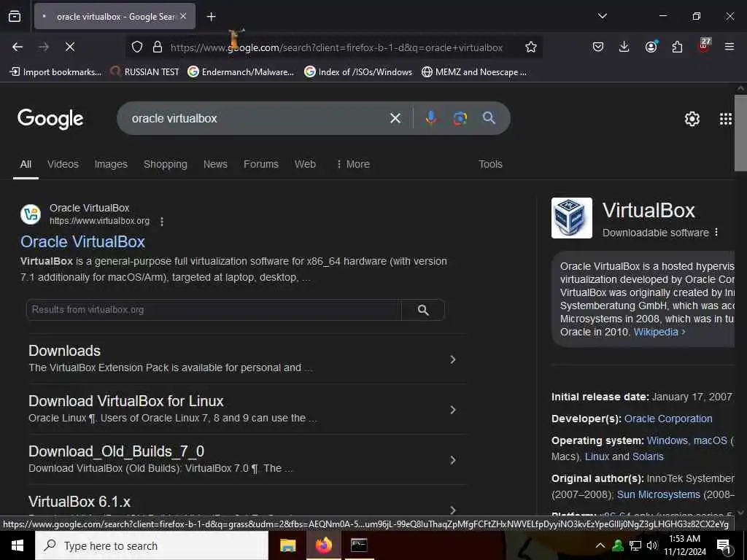Viewport: 747px width, 560px height.
Task: Go to Google homepage via logo
Action: [50, 119]
